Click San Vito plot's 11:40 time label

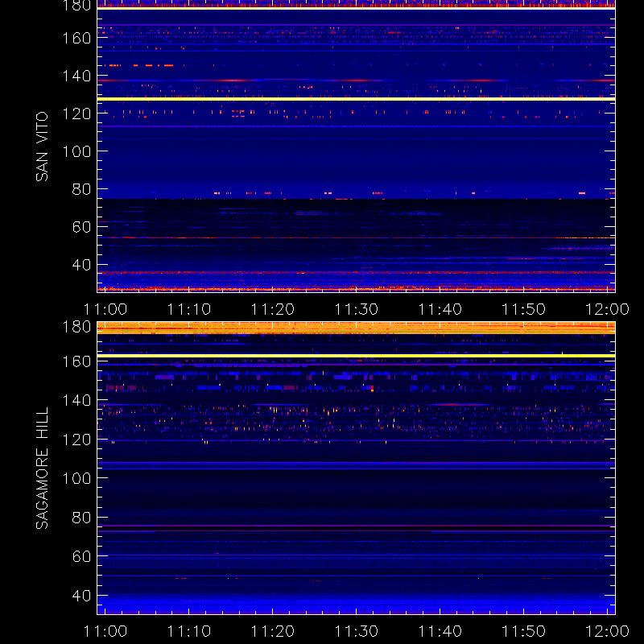440,309
